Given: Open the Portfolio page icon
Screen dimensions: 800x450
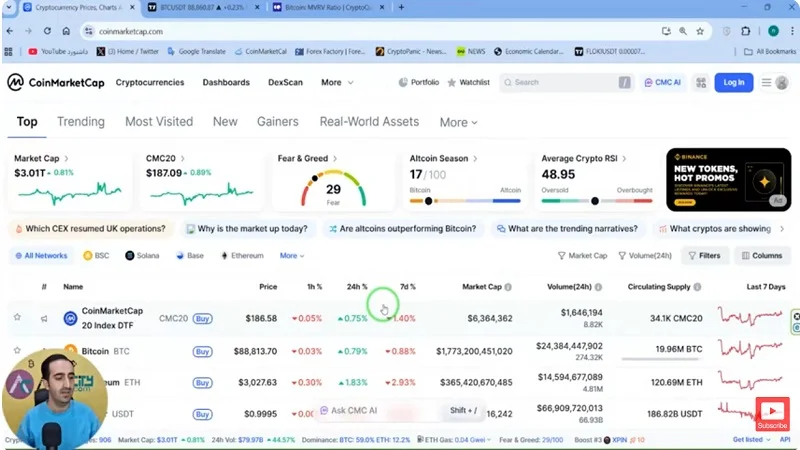Looking at the screenshot, I should coord(403,82).
